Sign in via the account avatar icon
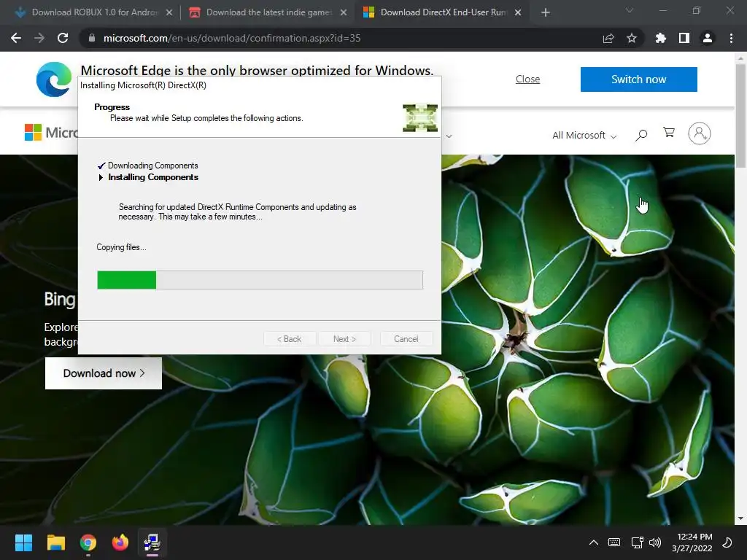This screenshot has width=747, height=560. coord(700,133)
